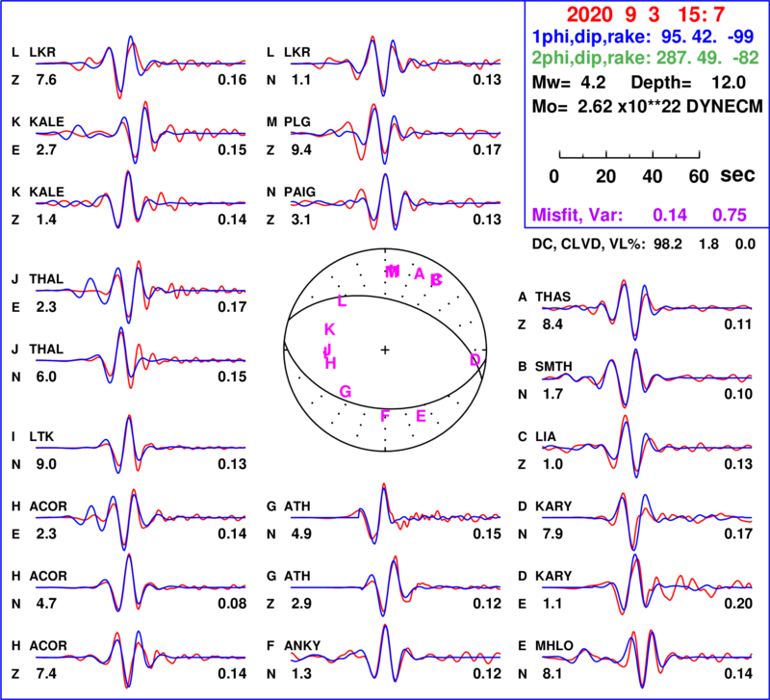770x700 pixels.
Task: Click station marker 'E' on the beachball
Action: (x=421, y=416)
